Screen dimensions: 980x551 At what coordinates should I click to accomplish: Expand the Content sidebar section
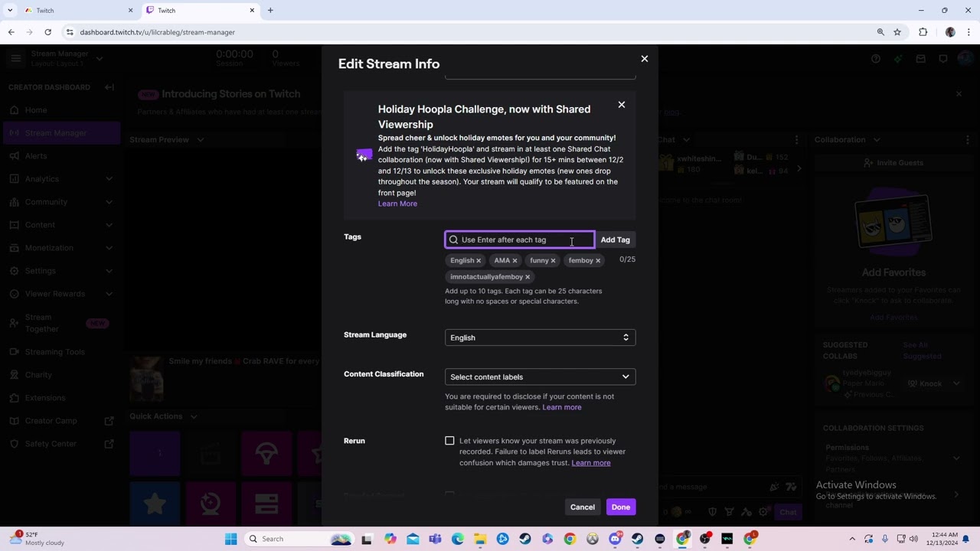pyautogui.click(x=60, y=225)
